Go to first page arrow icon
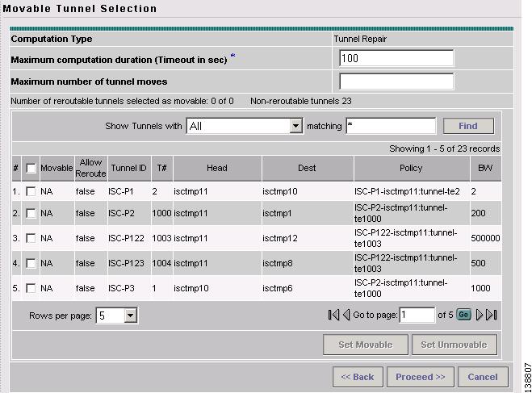The height and width of the screenshot is (393, 532). point(333,315)
